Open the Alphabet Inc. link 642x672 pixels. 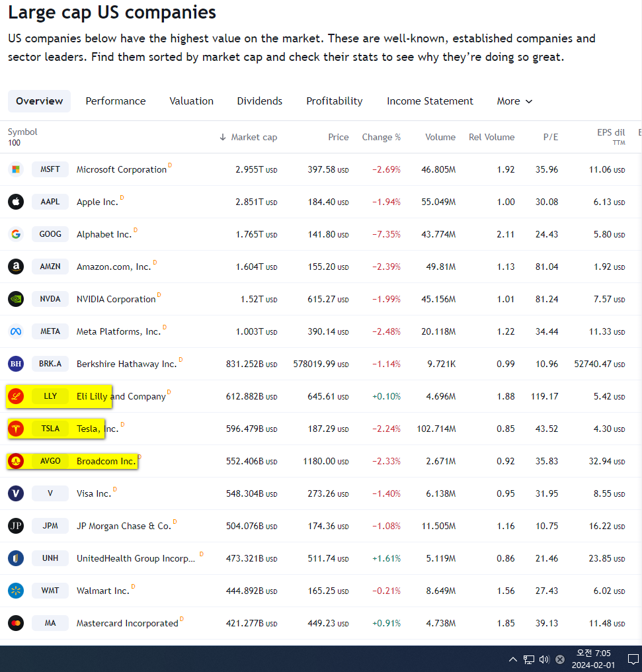pos(104,234)
